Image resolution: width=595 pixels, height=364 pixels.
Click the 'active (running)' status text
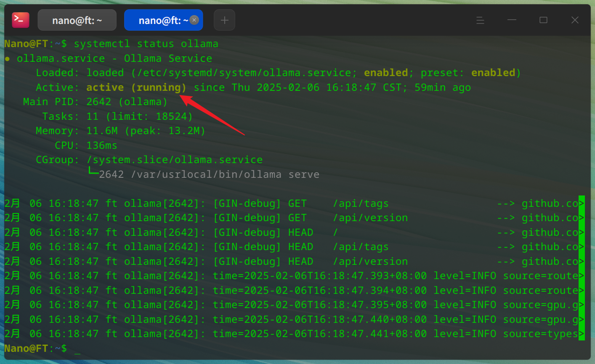[136, 87]
